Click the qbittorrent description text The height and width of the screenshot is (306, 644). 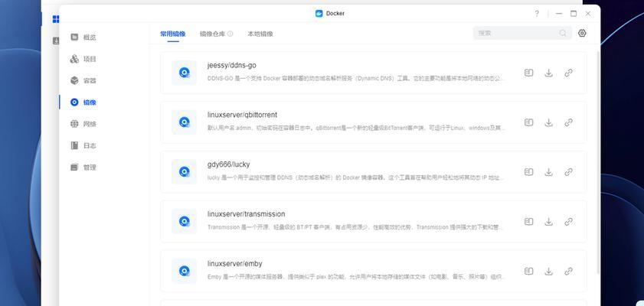(355, 128)
